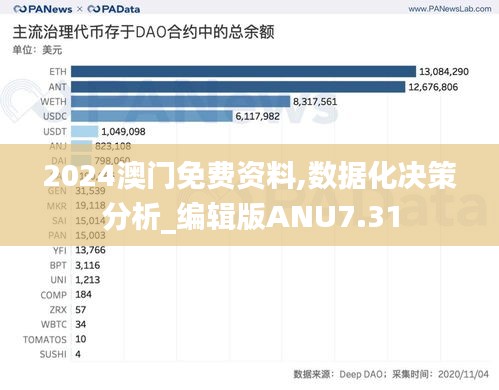
Task: Select the UNI axis label
Action: (58, 280)
